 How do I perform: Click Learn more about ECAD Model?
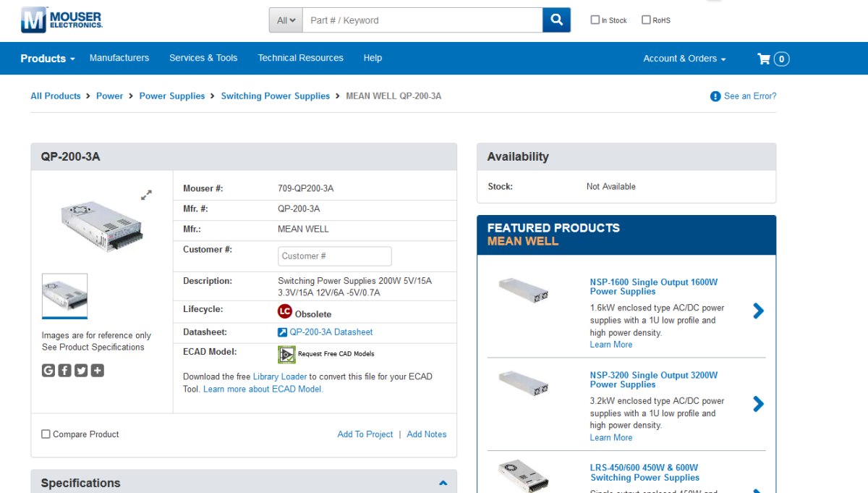tap(263, 389)
